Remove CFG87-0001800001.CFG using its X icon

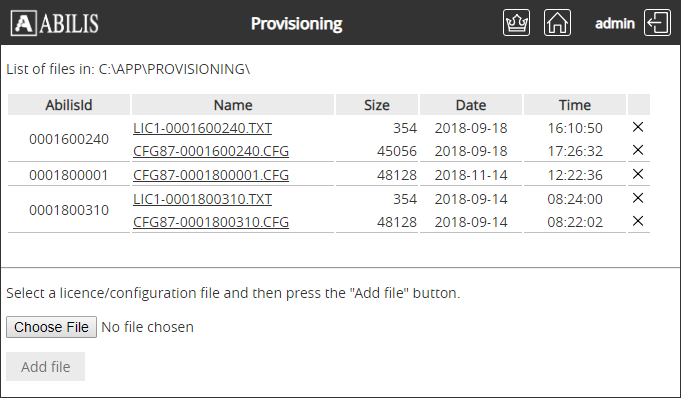[638, 174]
